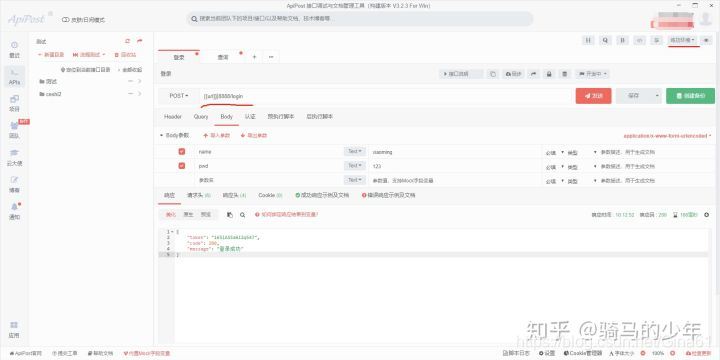
Task: Expand the 接口说明 description section
Action: [x=461, y=74]
